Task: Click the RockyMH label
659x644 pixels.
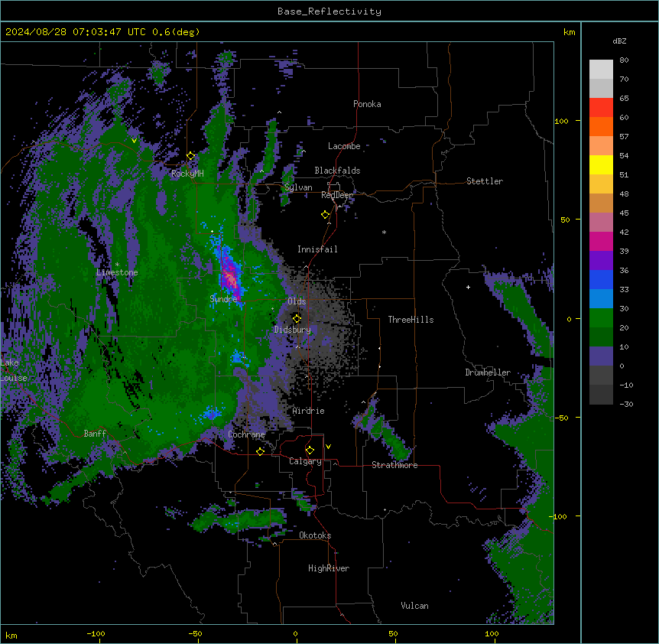Action: pyautogui.click(x=187, y=174)
